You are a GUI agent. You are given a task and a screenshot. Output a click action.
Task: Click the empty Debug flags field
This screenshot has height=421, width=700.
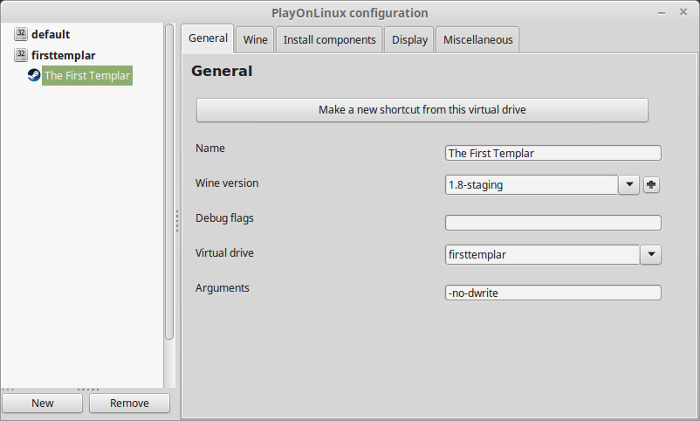[x=553, y=223]
